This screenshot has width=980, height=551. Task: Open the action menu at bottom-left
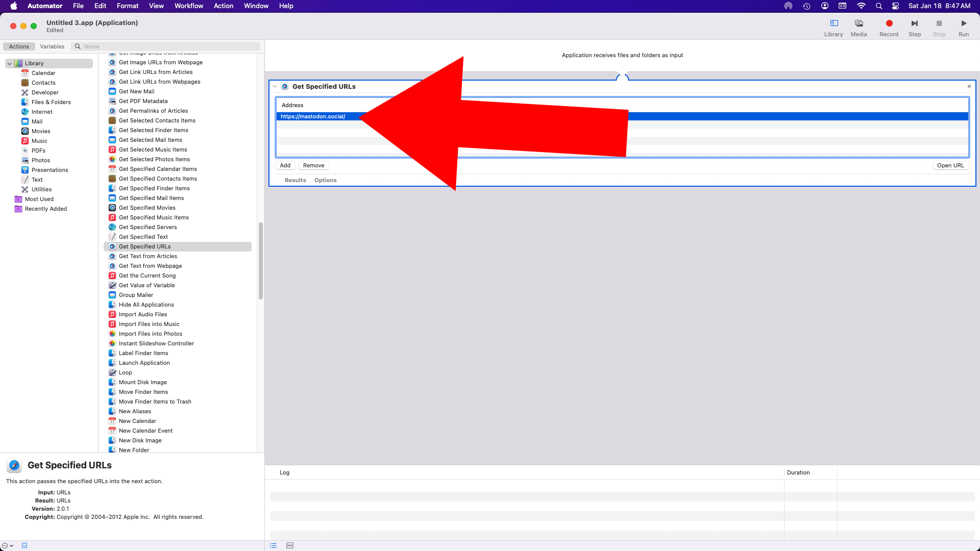pyautogui.click(x=7, y=545)
